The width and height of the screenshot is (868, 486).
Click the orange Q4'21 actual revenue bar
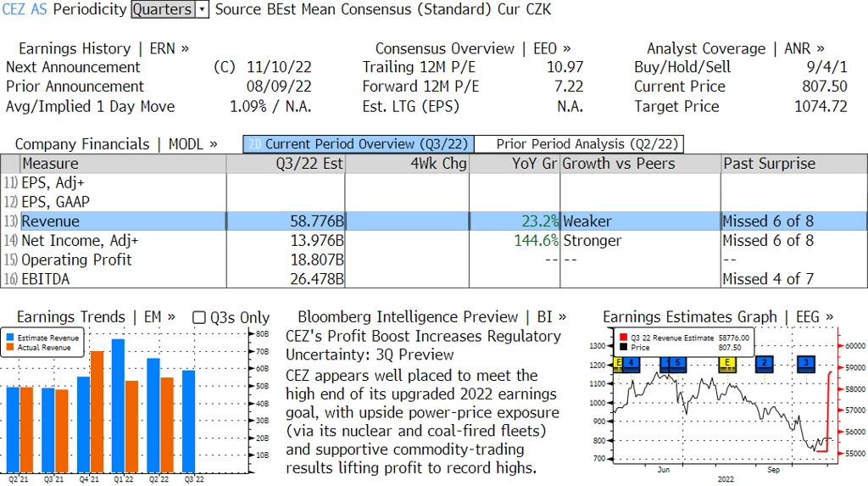97,411
